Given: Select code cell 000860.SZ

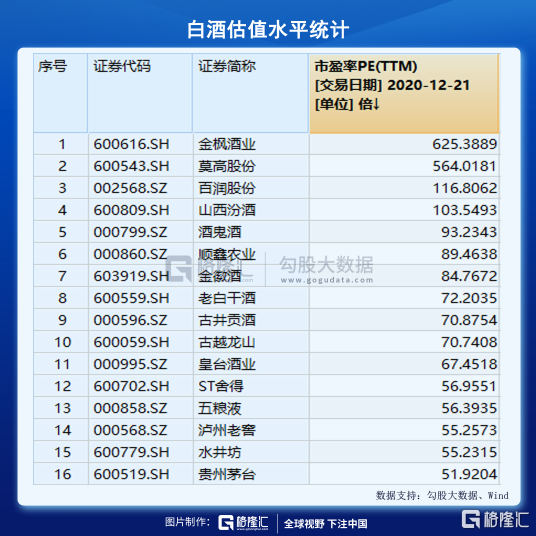Looking at the screenshot, I should pyautogui.click(x=140, y=254).
